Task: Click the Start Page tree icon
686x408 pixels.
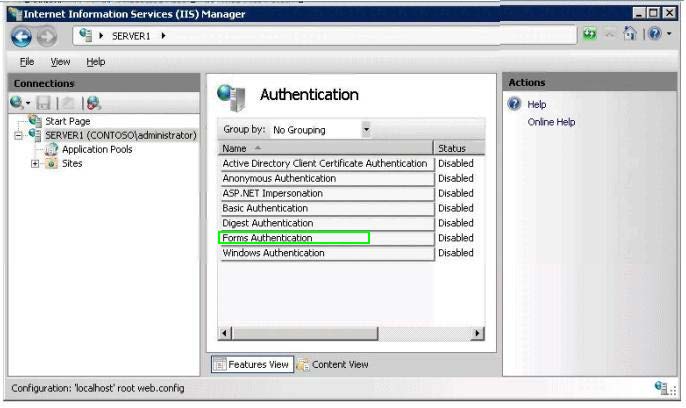Action: (x=35, y=120)
